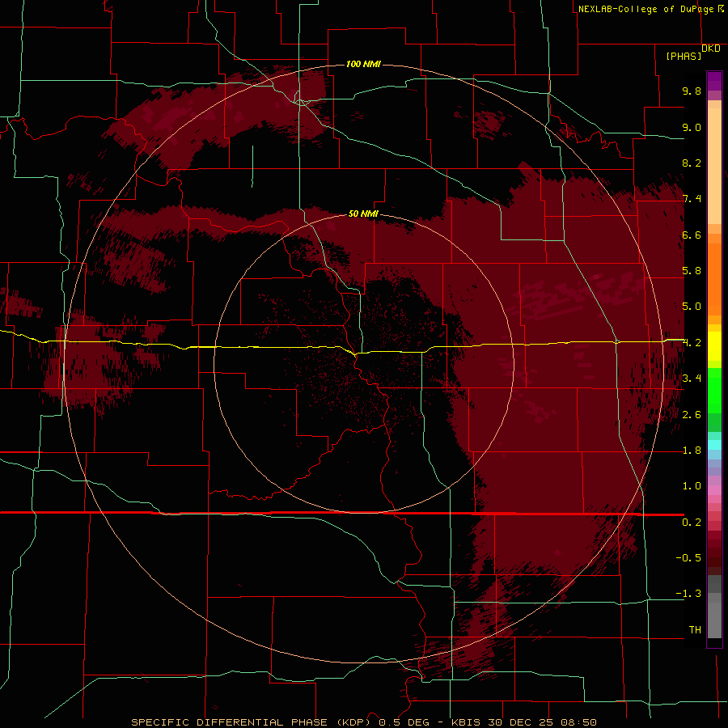The image size is (728, 728).
Task: Click the large peach swatch in the color bar
Action: (714, 166)
